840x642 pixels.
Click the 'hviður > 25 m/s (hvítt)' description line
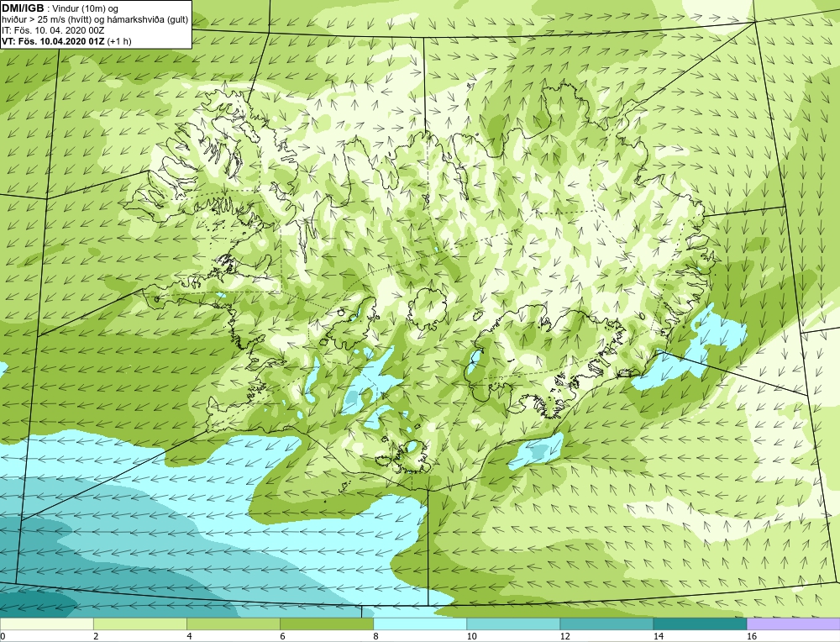coord(96,19)
